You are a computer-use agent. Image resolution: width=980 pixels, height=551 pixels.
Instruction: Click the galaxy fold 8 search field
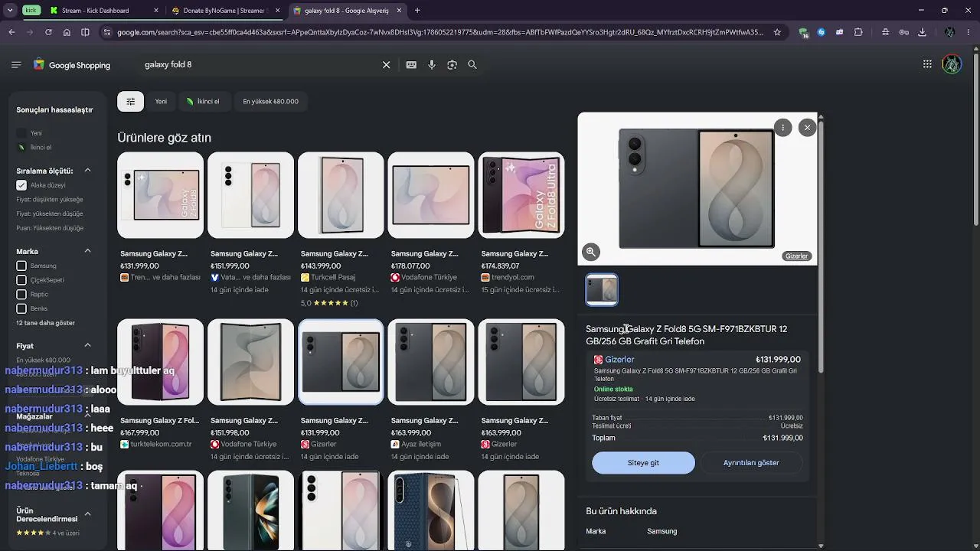tap(260, 65)
